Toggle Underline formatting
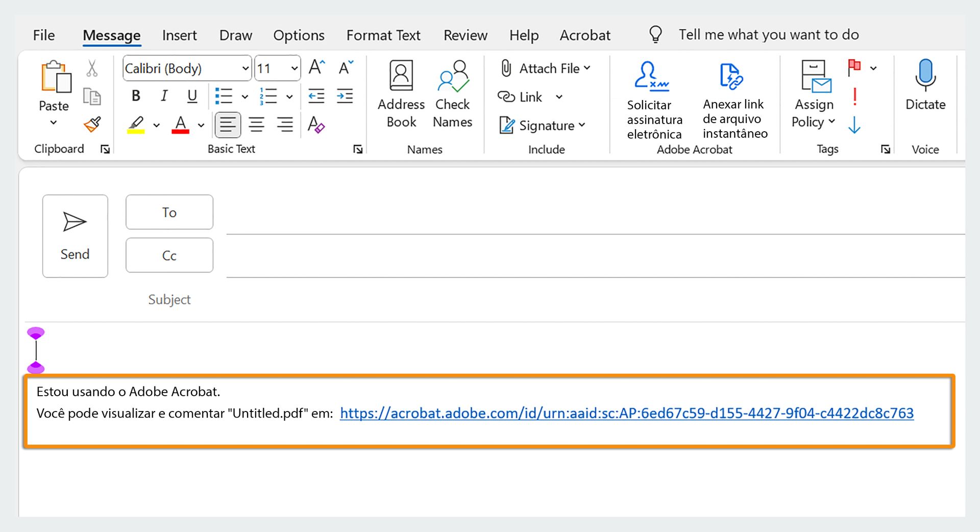Image resolution: width=980 pixels, height=532 pixels. 192,96
